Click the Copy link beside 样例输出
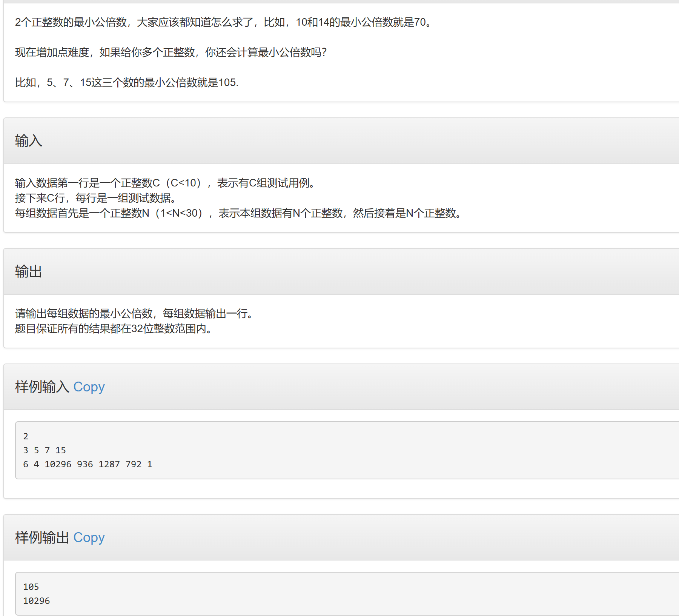This screenshot has width=679, height=616. click(89, 537)
